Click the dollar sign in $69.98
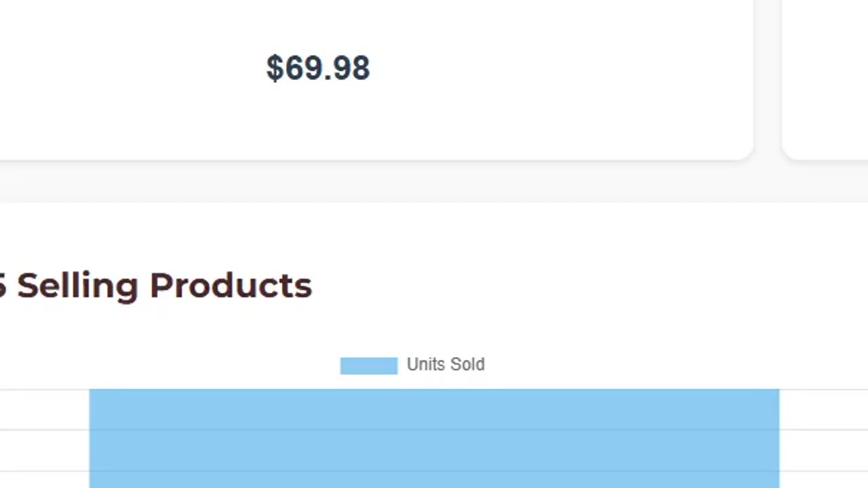The height and width of the screenshot is (488, 868). (x=274, y=68)
